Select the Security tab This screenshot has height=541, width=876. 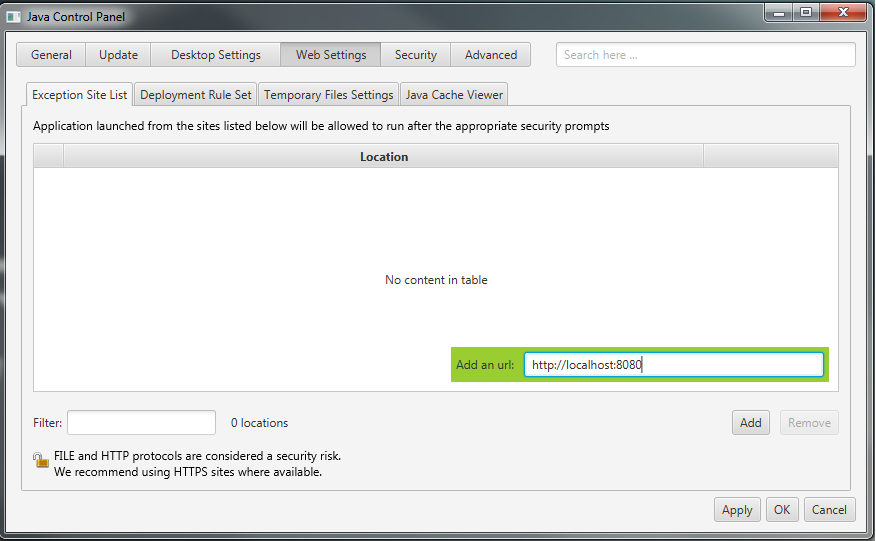(415, 55)
